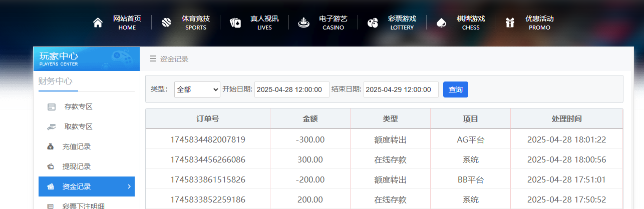Viewport: 644px width, 209px height.
Task: Click the 300.00 amount for order 1745834456266086
Action: click(x=310, y=159)
